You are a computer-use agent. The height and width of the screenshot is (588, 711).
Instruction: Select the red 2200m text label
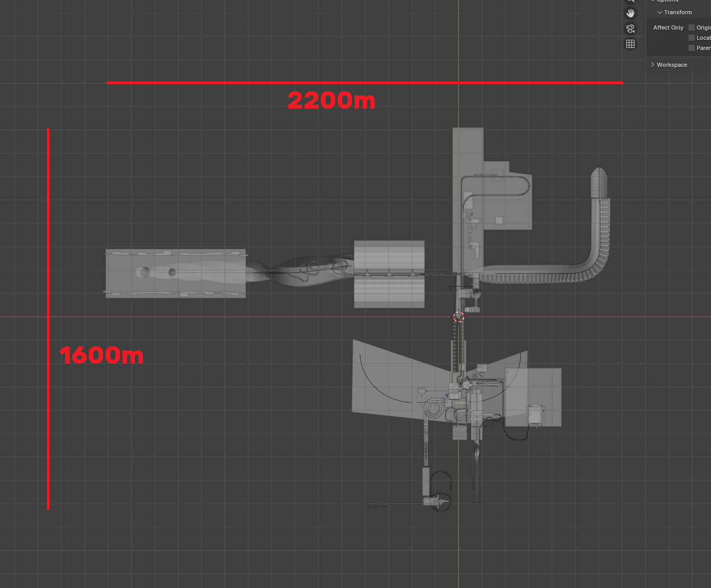pyautogui.click(x=332, y=100)
